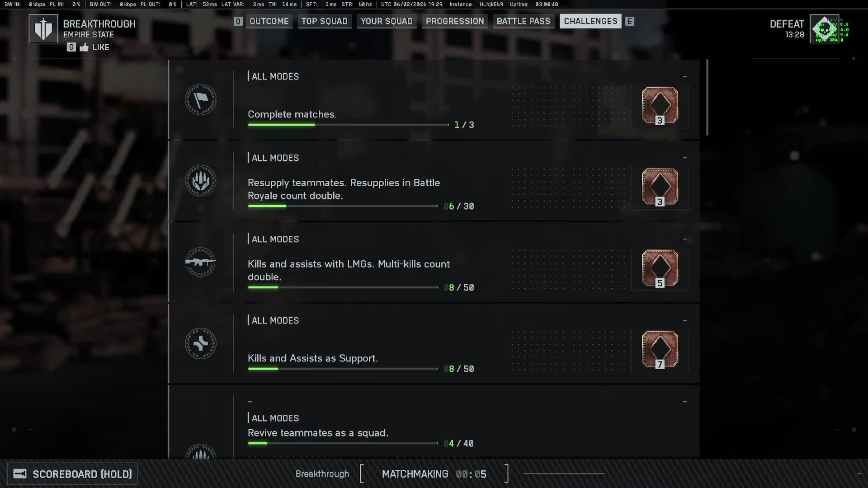Click the G keybind icon beside Like
Screen dimensions: 868x488
71,47
